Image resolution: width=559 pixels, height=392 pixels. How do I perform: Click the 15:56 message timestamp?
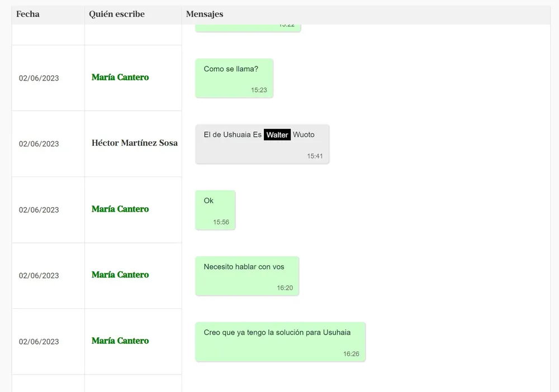(221, 222)
